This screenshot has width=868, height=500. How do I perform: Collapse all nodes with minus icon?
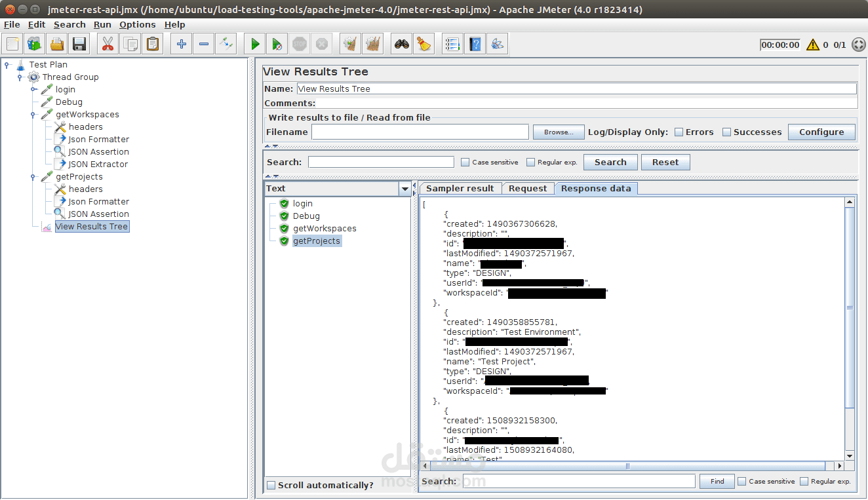click(204, 44)
